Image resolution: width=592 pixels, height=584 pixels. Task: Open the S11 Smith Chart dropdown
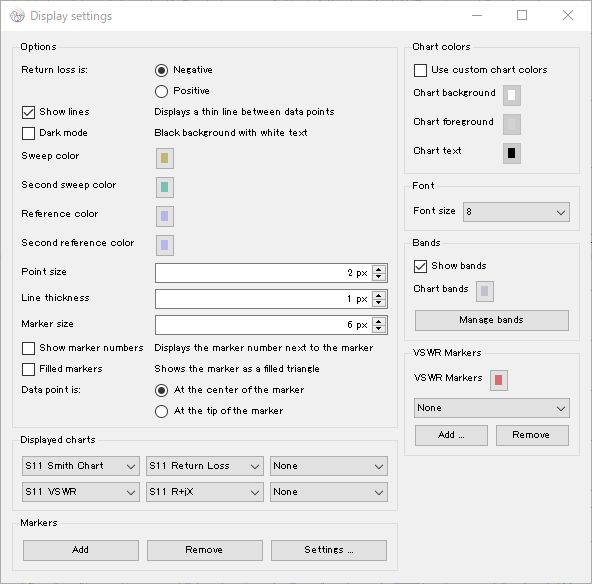(81, 466)
